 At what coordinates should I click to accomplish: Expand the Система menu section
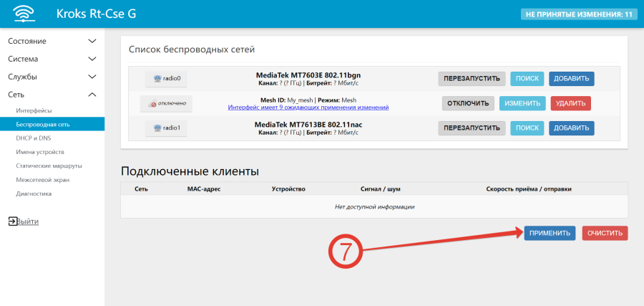[x=52, y=59]
